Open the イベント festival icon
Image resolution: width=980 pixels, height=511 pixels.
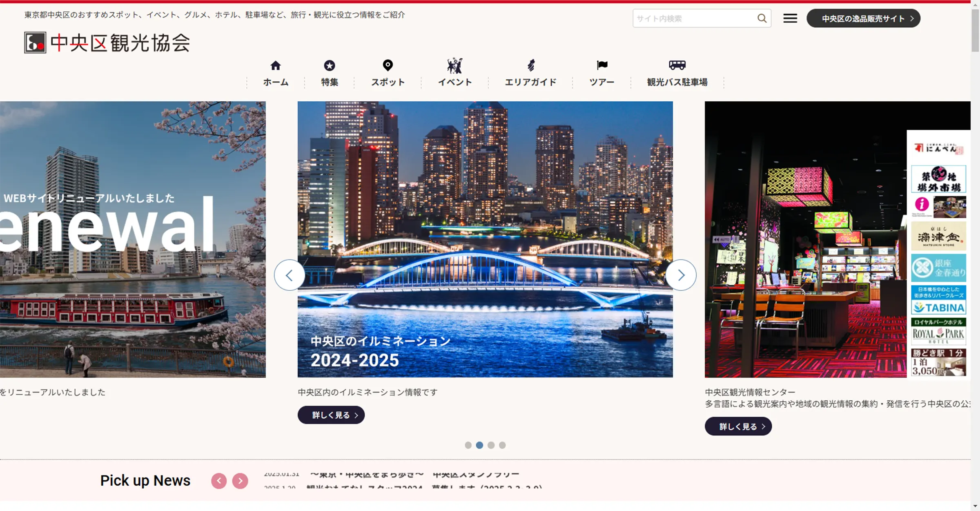click(454, 65)
